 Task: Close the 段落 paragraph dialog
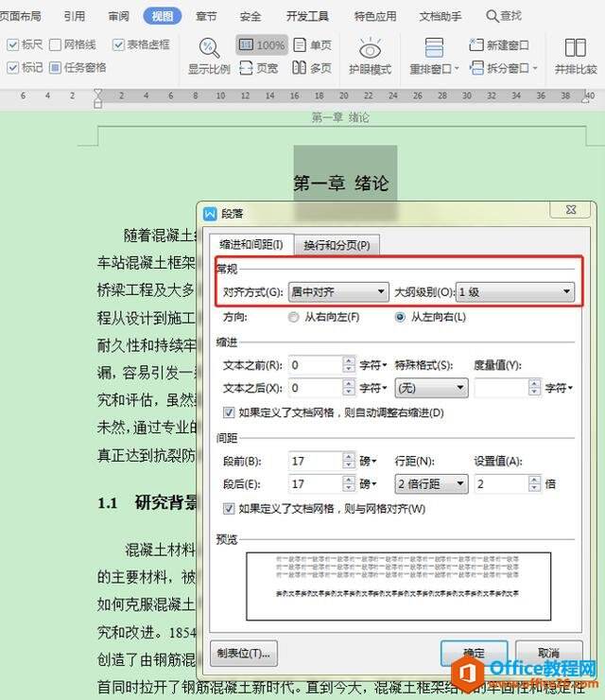pyautogui.click(x=571, y=209)
